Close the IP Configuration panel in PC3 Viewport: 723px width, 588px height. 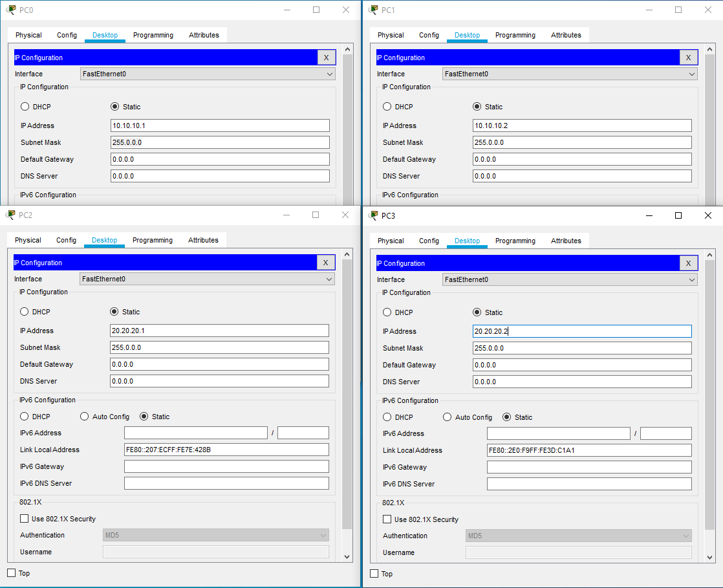tap(689, 263)
